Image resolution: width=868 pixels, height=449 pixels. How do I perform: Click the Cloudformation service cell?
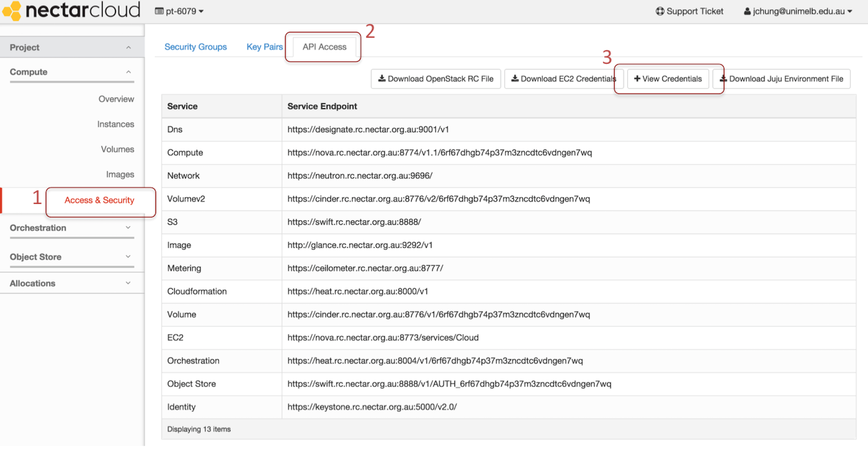point(222,291)
